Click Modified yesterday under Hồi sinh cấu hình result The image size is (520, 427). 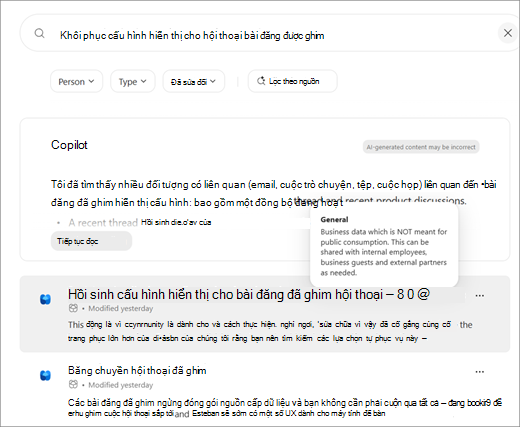120,309
